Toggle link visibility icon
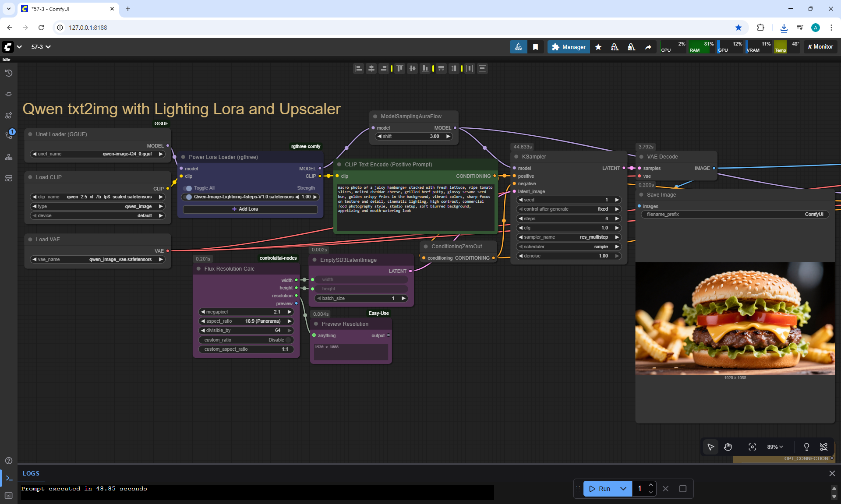This screenshot has width=841, height=504. [x=823, y=447]
